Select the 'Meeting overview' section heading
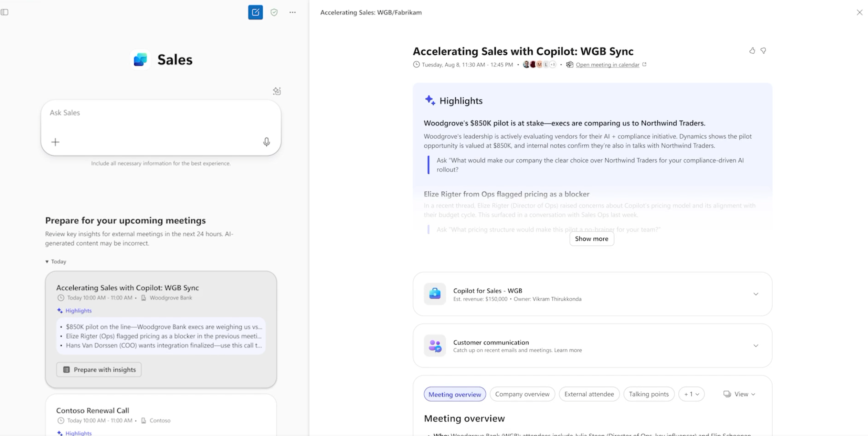868x436 pixels. (x=464, y=418)
